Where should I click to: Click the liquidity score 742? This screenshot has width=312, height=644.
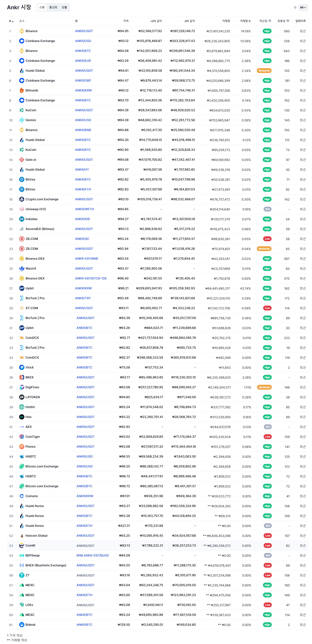(286, 130)
